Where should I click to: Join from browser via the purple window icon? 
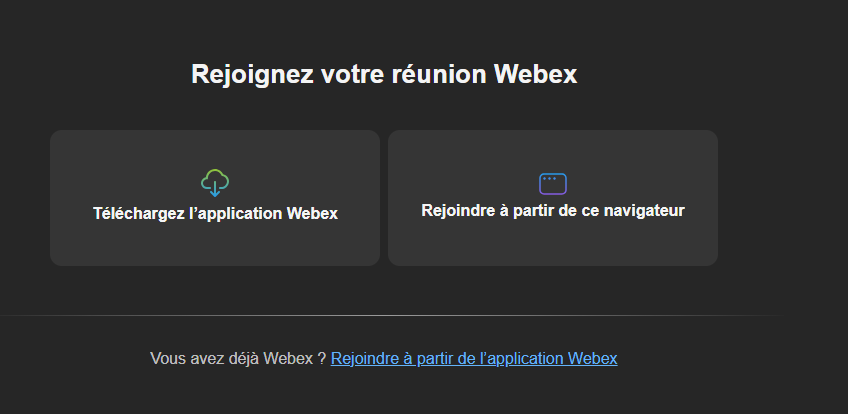click(553, 183)
